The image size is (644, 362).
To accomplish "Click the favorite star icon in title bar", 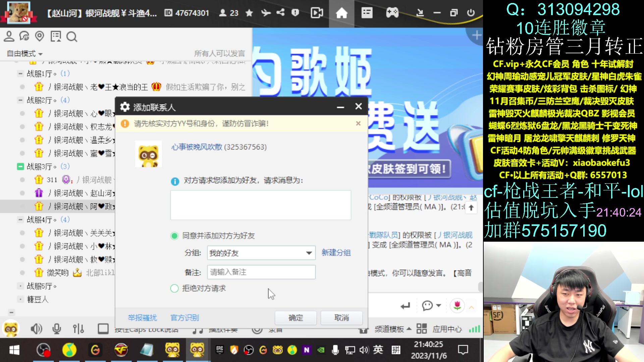I will [249, 13].
